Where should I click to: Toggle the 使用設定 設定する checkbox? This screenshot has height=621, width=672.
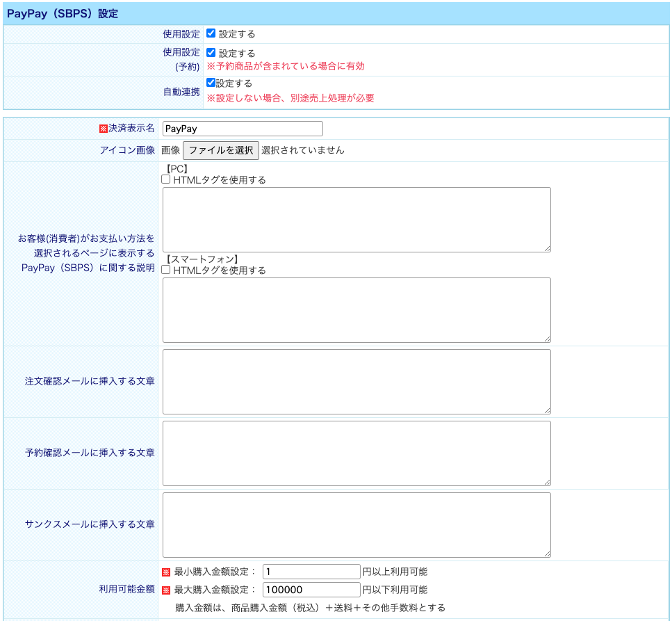coord(211,33)
